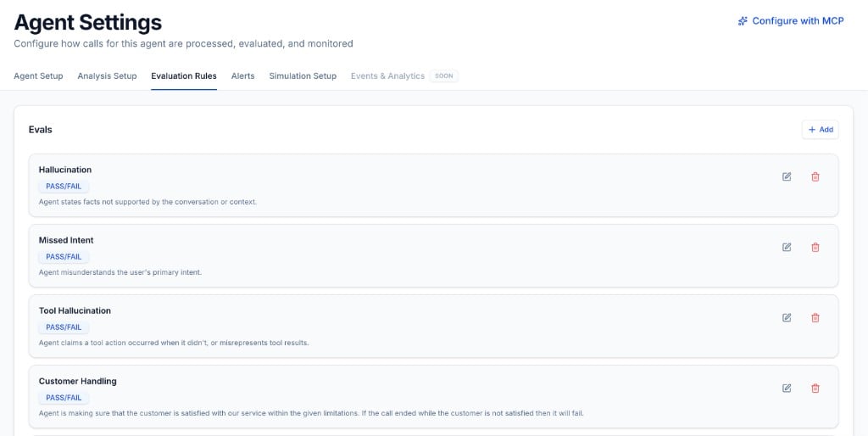
Task: Select the Customer Handling eval title
Action: click(77, 381)
